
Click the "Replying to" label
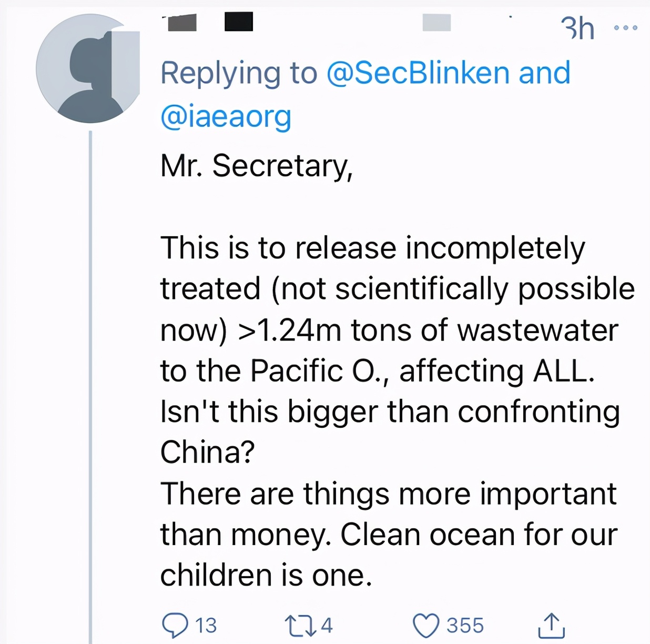coord(239,73)
